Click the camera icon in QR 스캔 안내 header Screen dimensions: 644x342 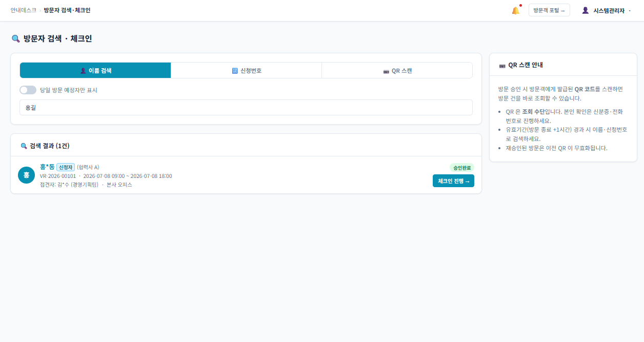coord(502,65)
